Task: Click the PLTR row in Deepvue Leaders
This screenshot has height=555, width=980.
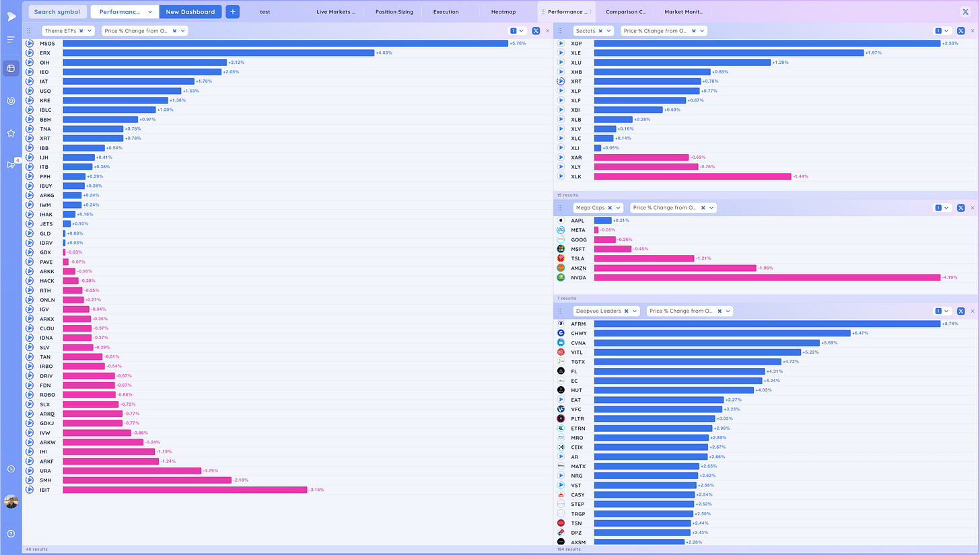Action: coord(767,418)
